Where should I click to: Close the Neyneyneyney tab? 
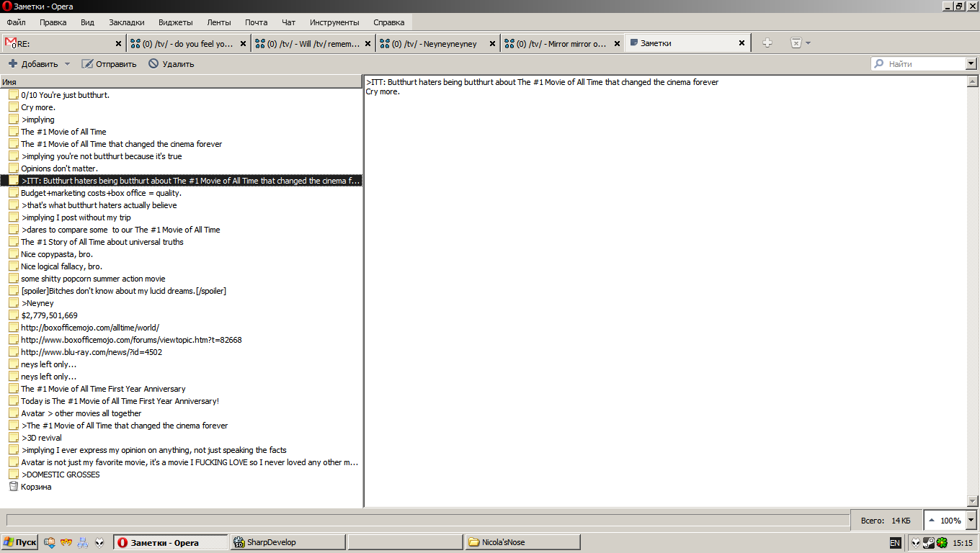coord(492,43)
